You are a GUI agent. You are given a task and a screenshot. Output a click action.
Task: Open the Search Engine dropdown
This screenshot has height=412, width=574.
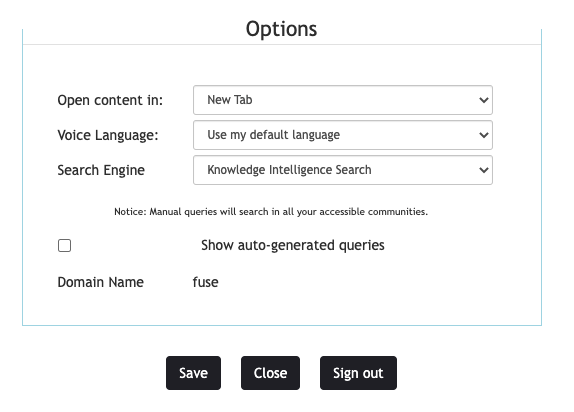coord(343,170)
